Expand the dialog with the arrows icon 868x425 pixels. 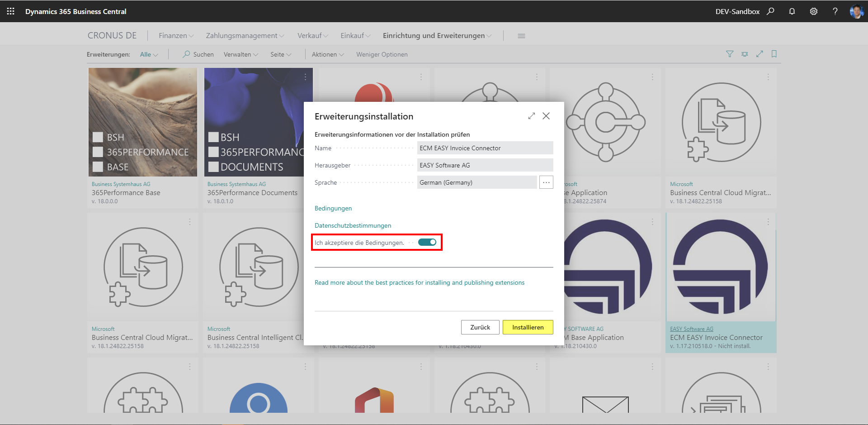pos(532,116)
